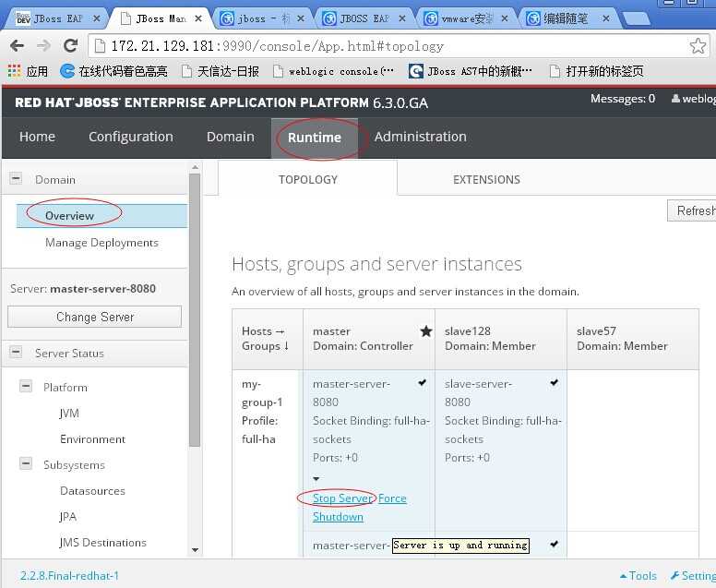This screenshot has height=588, width=716.
Task: Switch to the EXTENSIONS tab
Action: click(486, 180)
